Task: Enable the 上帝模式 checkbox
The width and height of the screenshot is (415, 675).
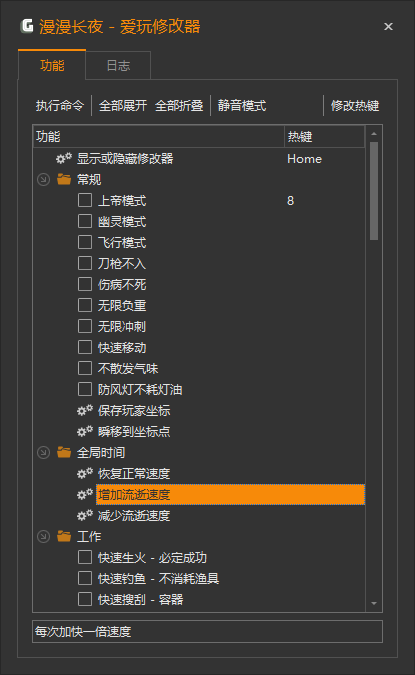Action: tap(85, 200)
